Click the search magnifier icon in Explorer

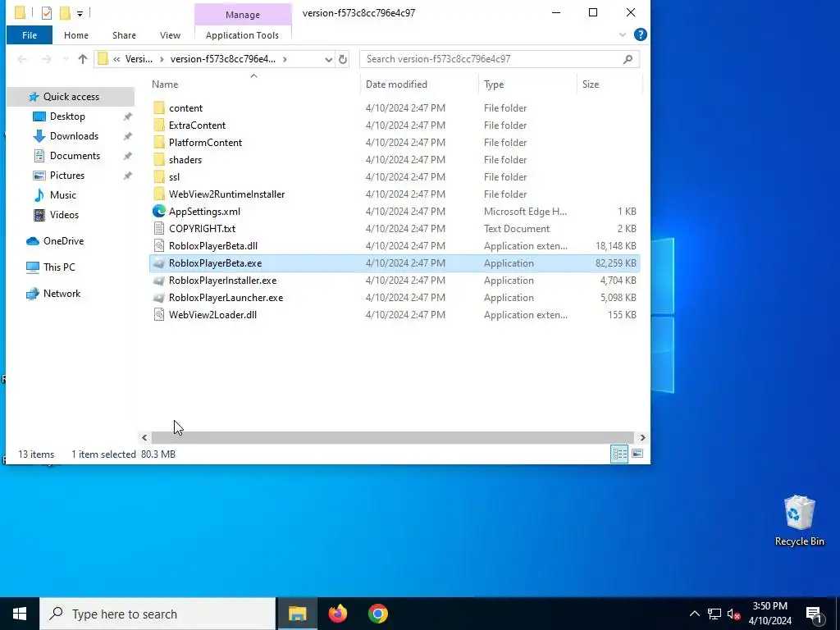628,59
